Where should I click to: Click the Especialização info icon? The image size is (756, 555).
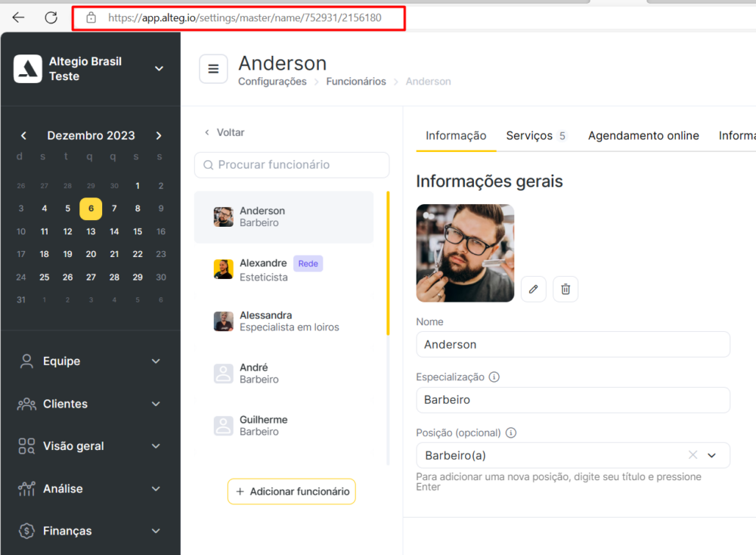click(x=494, y=377)
